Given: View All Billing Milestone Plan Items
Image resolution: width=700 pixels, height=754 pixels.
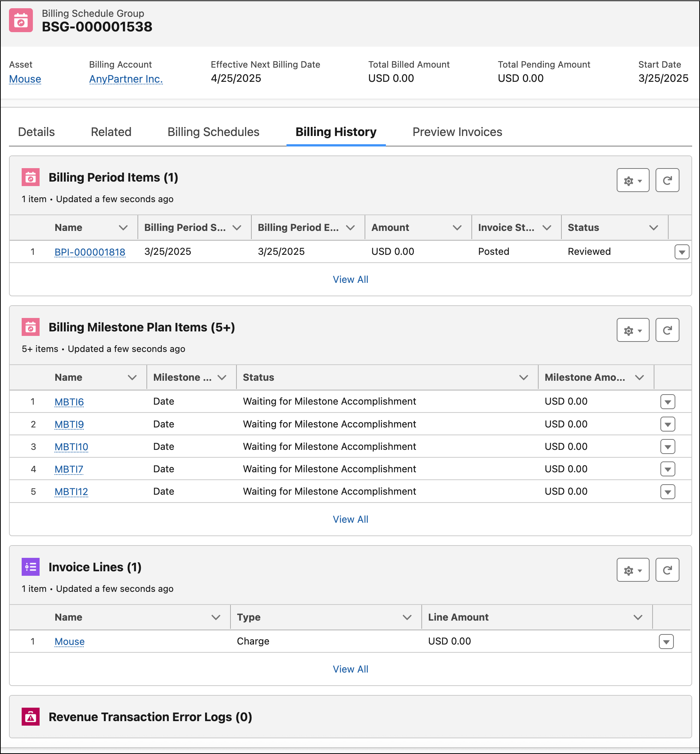Looking at the screenshot, I should pyautogui.click(x=350, y=519).
